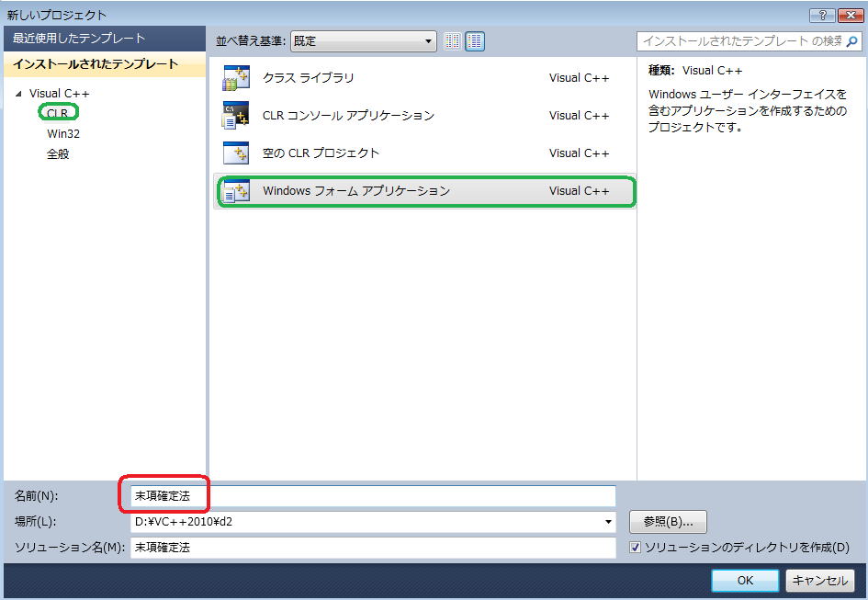This screenshot has height=600, width=868.
Task: Click the OK button
Action: 745,580
